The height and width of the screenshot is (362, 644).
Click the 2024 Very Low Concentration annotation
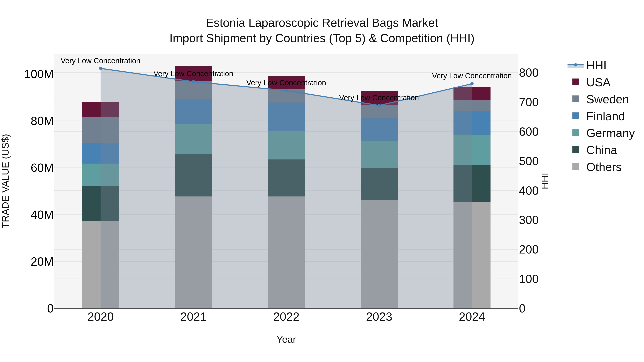click(472, 76)
